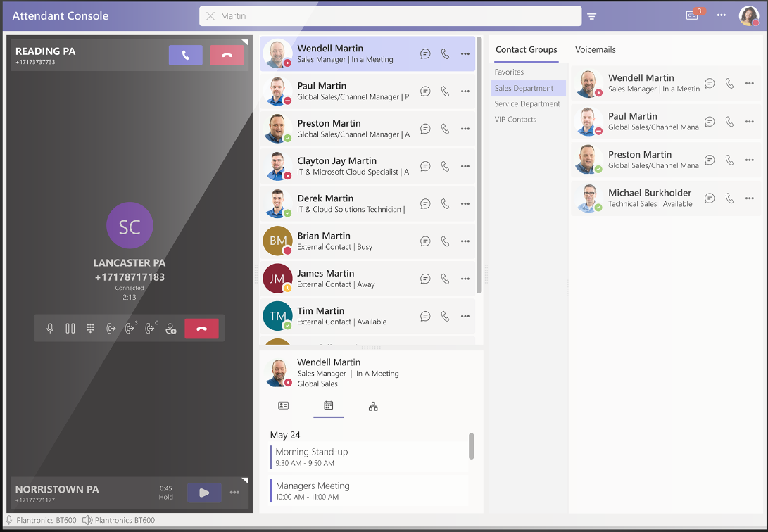768x532 pixels.
Task: Switch to the Voicemails tab
Action: (x=595, y=49)
